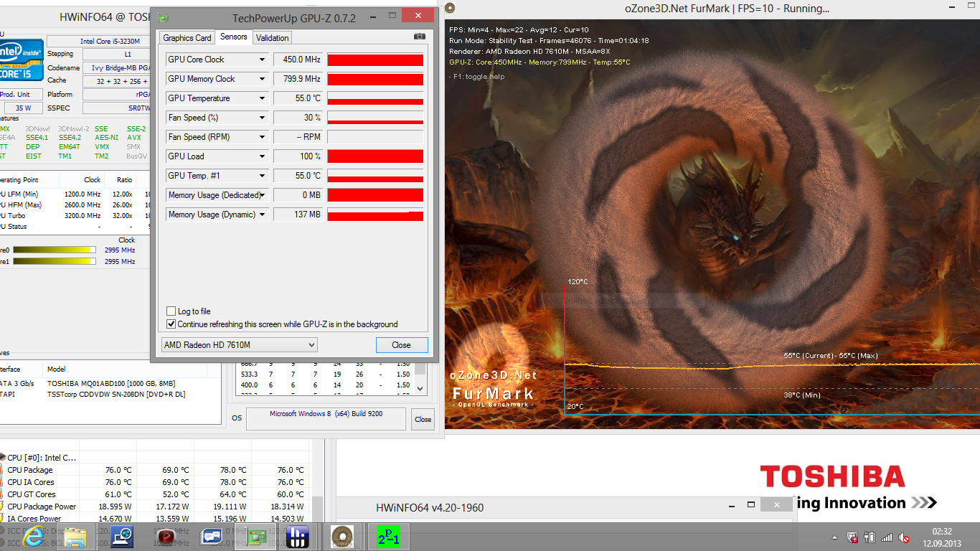Click the GPU Load red graph
980x551 pixels.
pos(375,156)
